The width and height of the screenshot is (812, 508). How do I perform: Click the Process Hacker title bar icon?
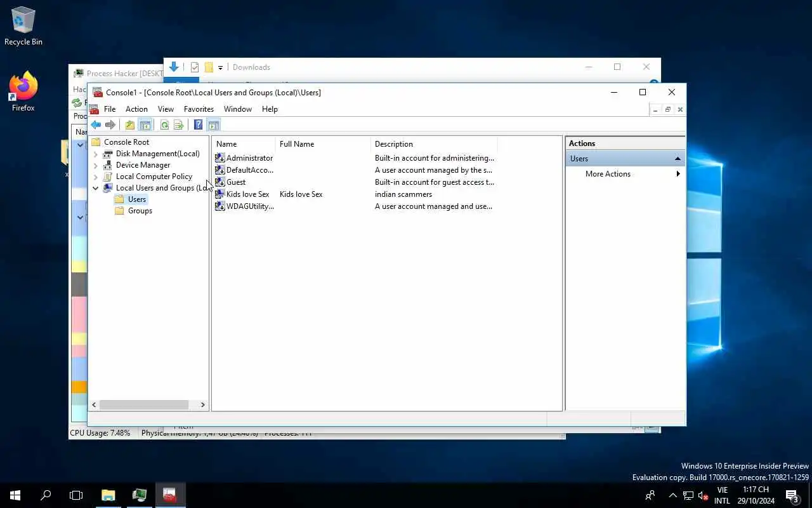tap(79, 74)
